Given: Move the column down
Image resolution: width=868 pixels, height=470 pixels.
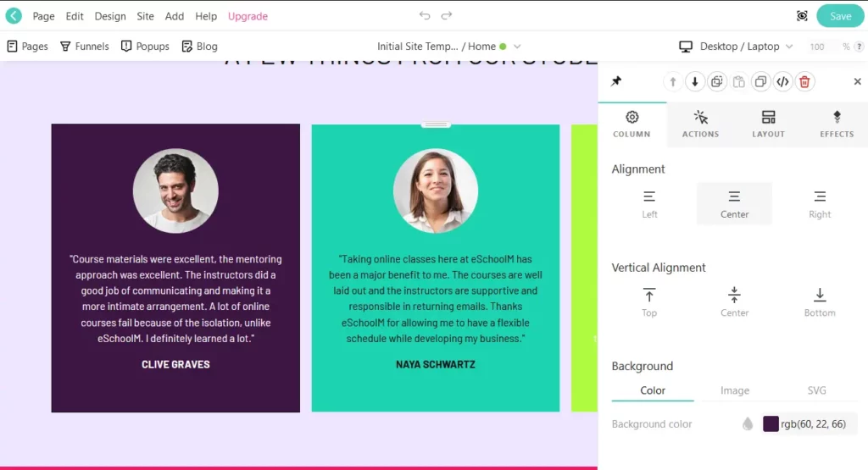Looking at the screenshot, I should [695, 82].
